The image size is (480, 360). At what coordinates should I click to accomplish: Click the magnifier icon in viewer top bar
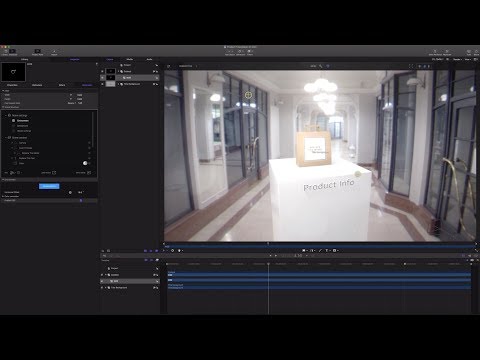321,66
